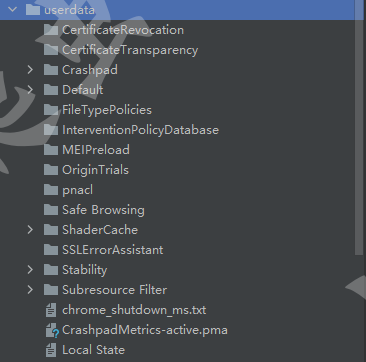Image resolution: width=366 pixels, height=362 pixels.
Task: Click the CrashpadMetrics-active.pma unknown file icon
Action: 52,331
